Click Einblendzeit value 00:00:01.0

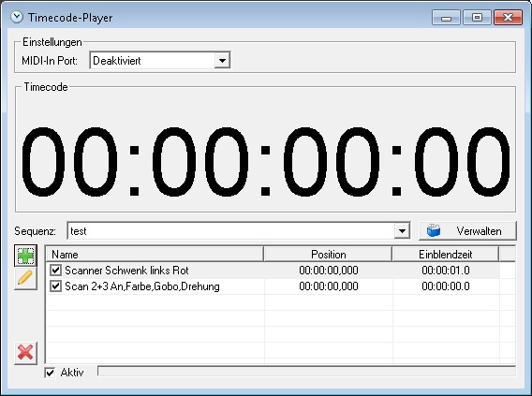pyautogui.click(x=446, y=271)
